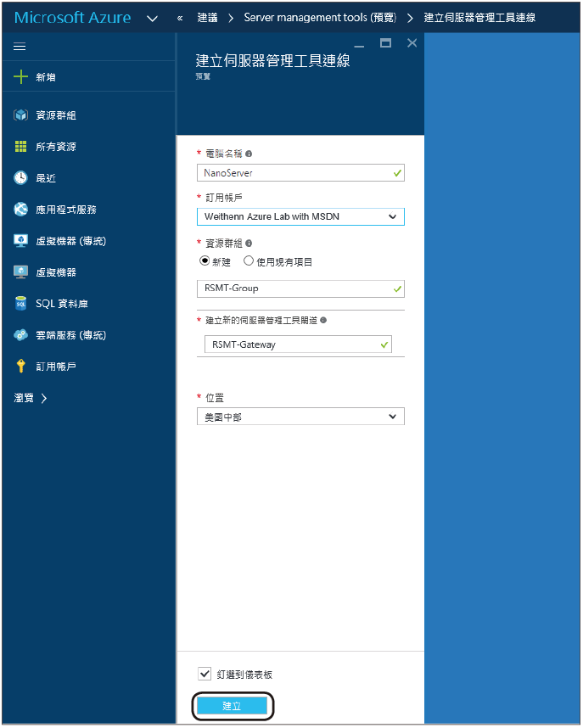Open the 訂用帳戶 subscription dropdown

coord(300,217)
